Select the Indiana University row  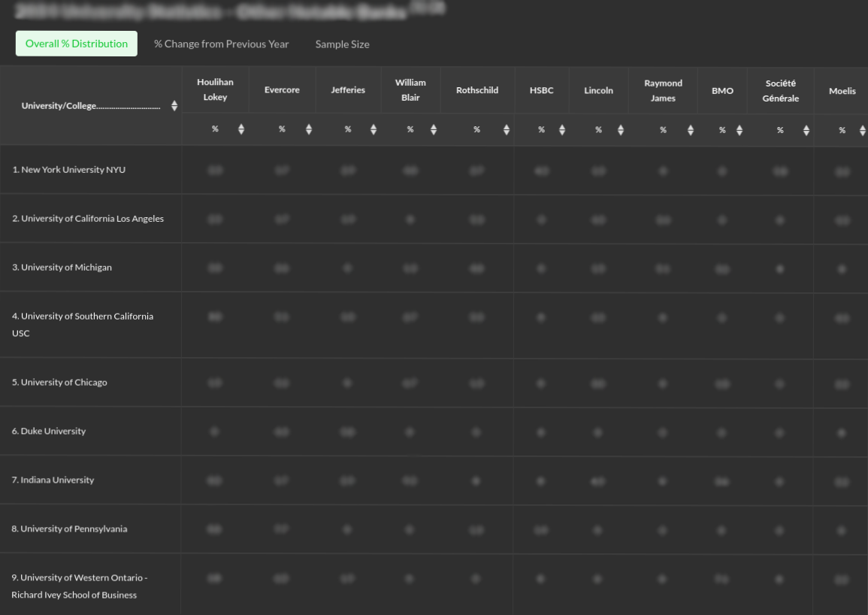53,480
